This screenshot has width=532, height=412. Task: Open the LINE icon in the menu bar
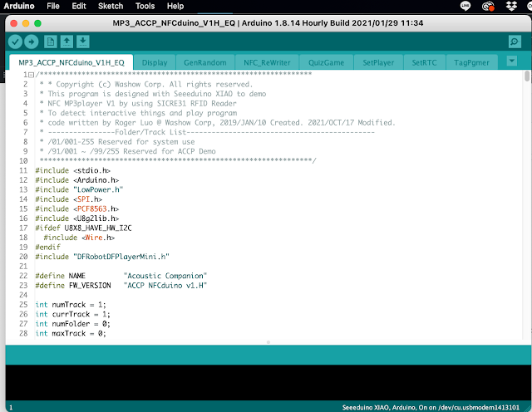pos(465,6)
